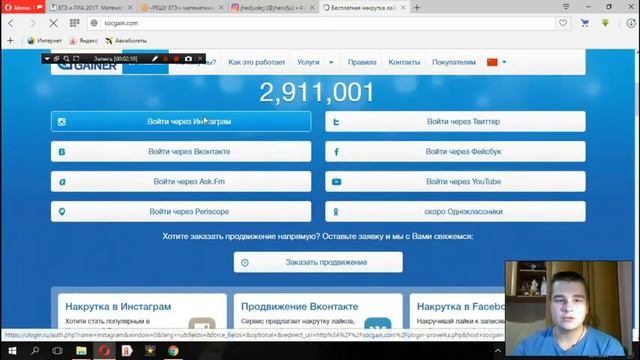
Task: Log in via Ask.Fm button
Action: tap(181, 181)
